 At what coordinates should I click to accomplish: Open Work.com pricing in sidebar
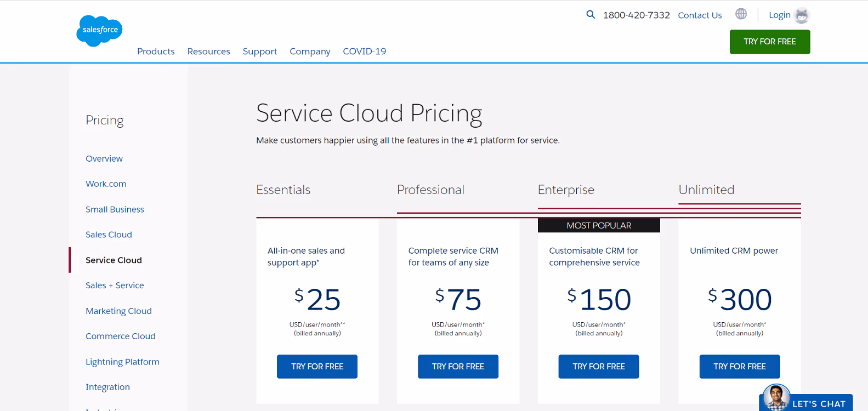coord(106,184)
